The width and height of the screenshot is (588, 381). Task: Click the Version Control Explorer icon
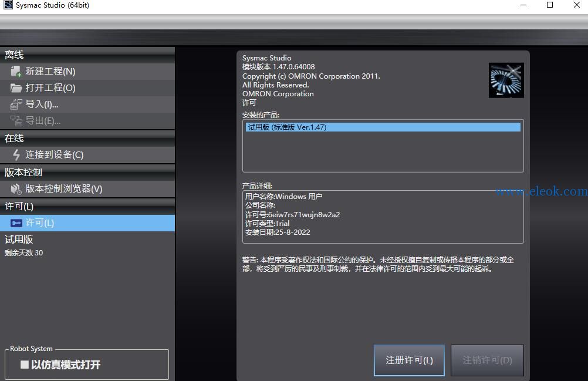pos(16,188)
